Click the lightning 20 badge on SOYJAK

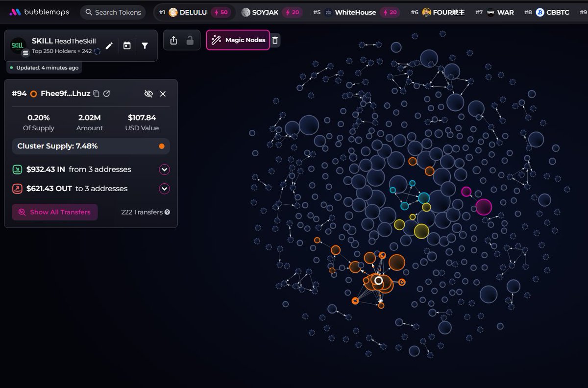(x=293, y=12)
